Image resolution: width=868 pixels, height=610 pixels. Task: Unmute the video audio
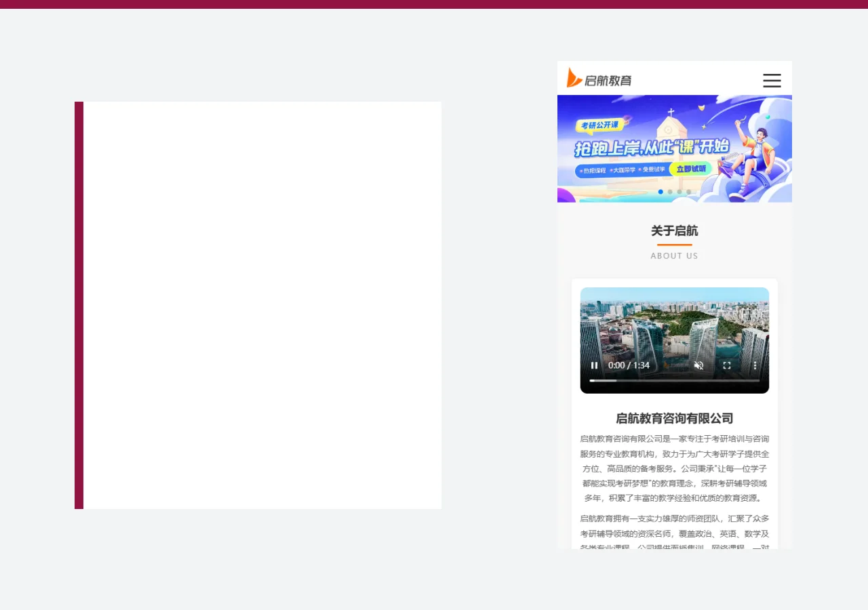pos(699,365)
